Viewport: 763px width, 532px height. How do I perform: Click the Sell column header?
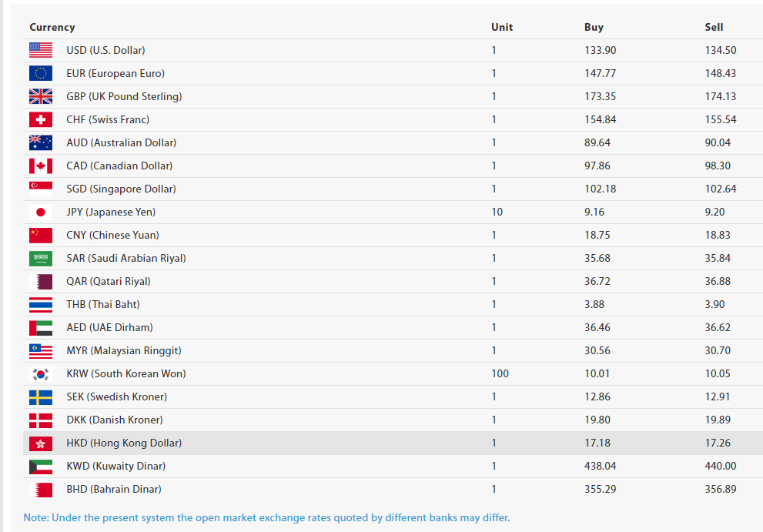(714, 27)
